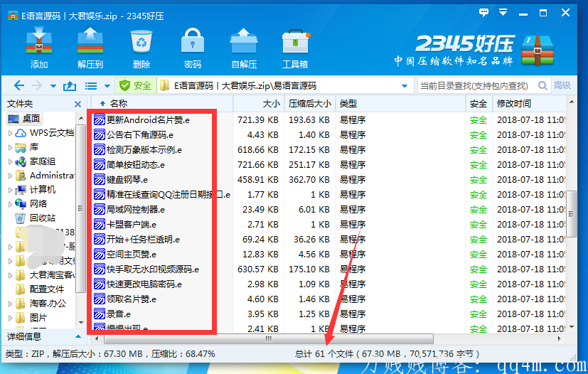Click the feedback speech bubble icon
This screenshot has width=588, height=374.
pyautogui.click(x=483, y=12)
